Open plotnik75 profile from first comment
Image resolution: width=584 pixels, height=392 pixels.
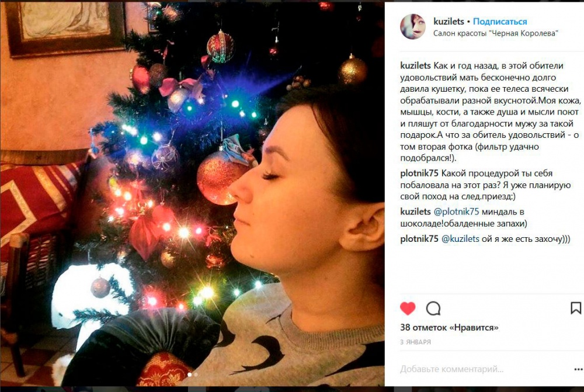tap(419, 174)
